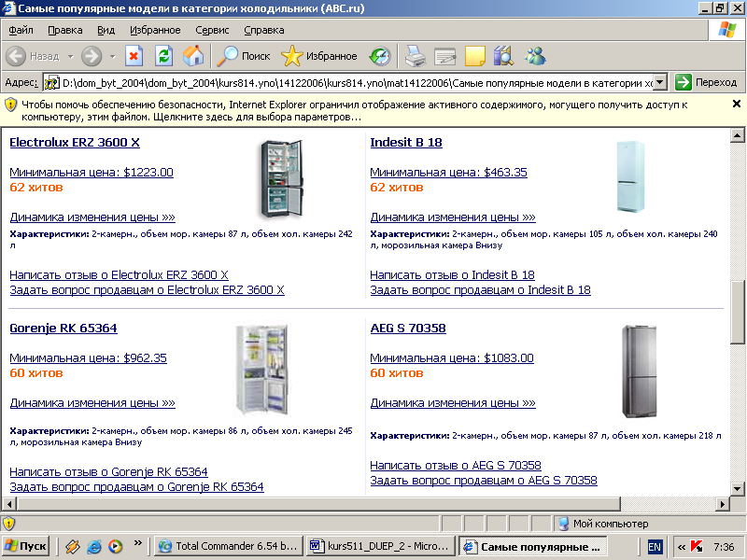Open price dynamics link for Indesit
Screen dimensions: 747x560
pyautogui.click(x=453, y=217)
